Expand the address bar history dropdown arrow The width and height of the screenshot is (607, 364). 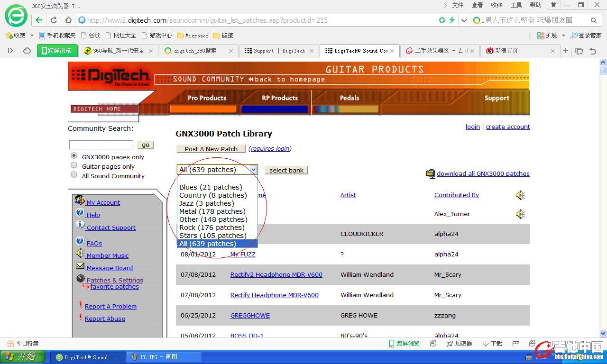pyautogui.click(x=464, y=20)
